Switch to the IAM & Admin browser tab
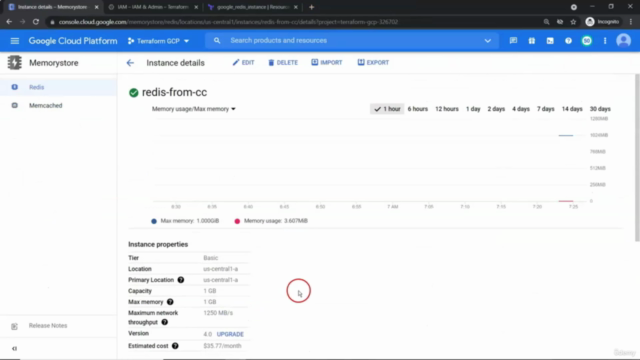Screen dimensions: 640x360 coord(153,7)
